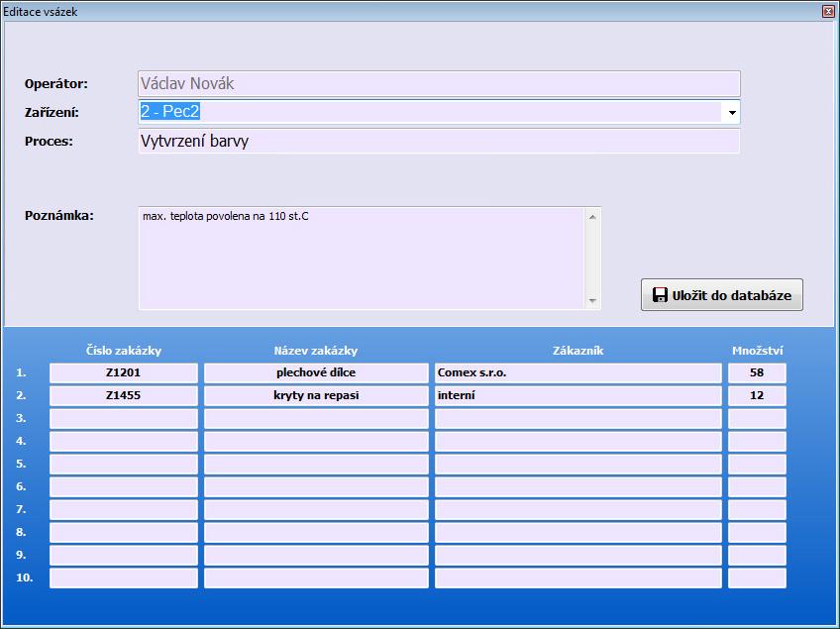Click empty Název zakázky cell in row 4

[316, 442]
